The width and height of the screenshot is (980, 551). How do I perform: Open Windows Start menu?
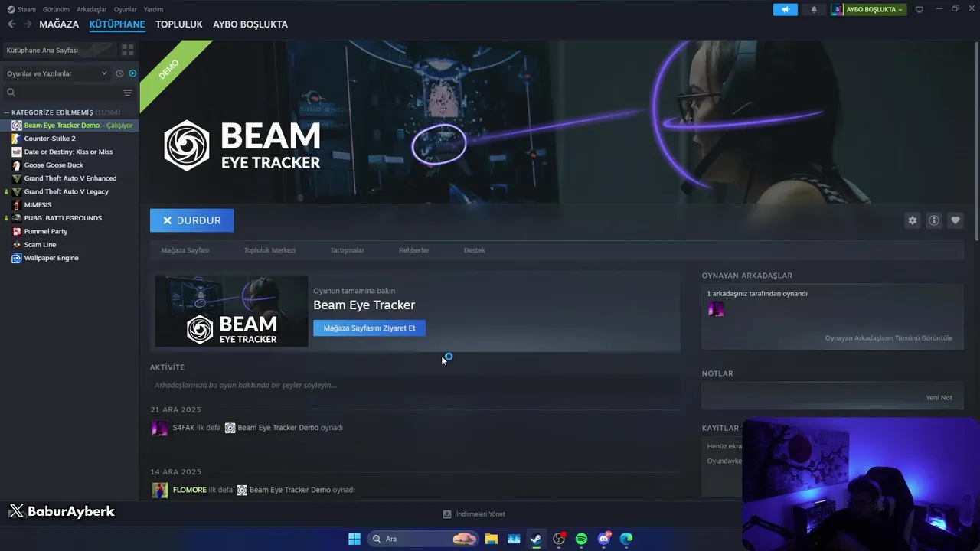354,539
